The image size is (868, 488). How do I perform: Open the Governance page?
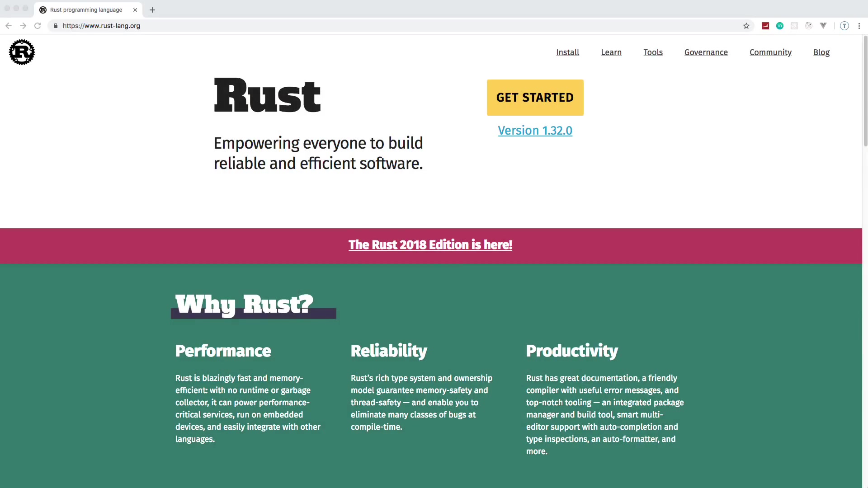pyautogui.click(x=706, y=52)
